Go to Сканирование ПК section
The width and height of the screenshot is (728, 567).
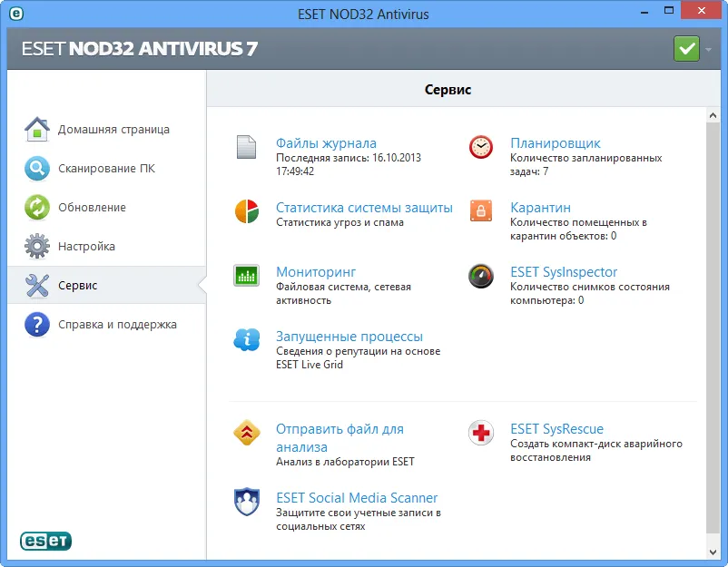click(x=107, y=168)
